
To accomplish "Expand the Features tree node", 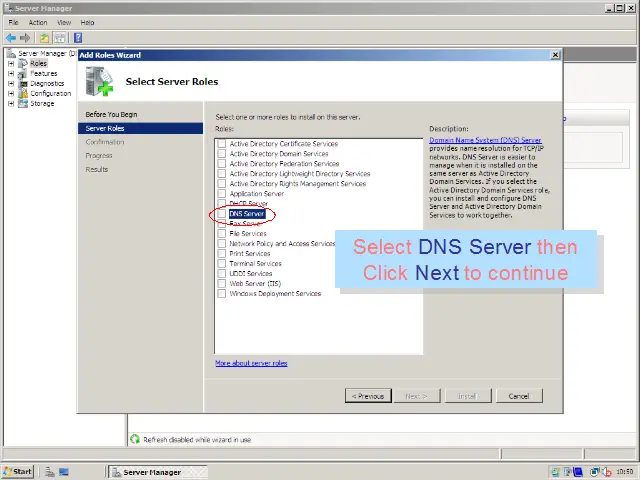I will point(11,73).
